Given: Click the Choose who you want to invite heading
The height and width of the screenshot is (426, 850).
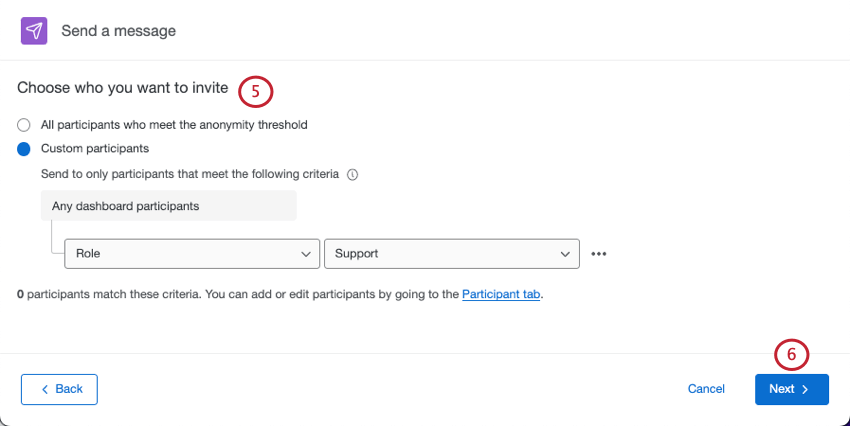Looking at the screenshot, I should (x=122, y=88).
